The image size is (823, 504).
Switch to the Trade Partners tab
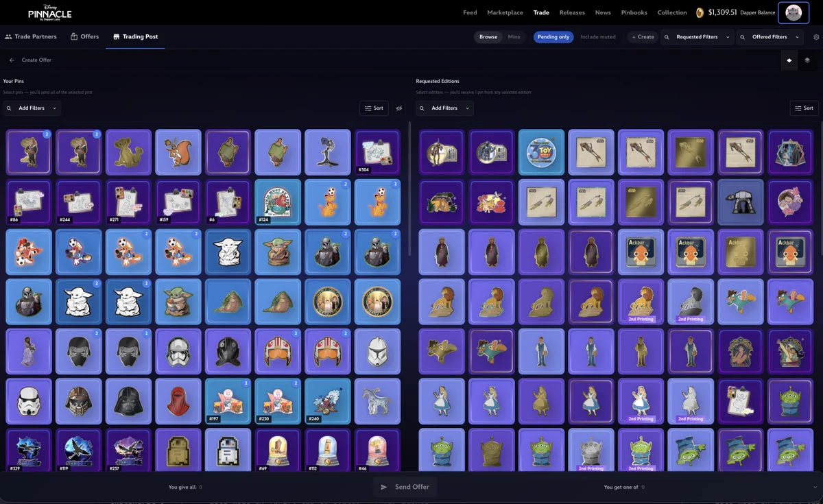(x=30, y=37)
